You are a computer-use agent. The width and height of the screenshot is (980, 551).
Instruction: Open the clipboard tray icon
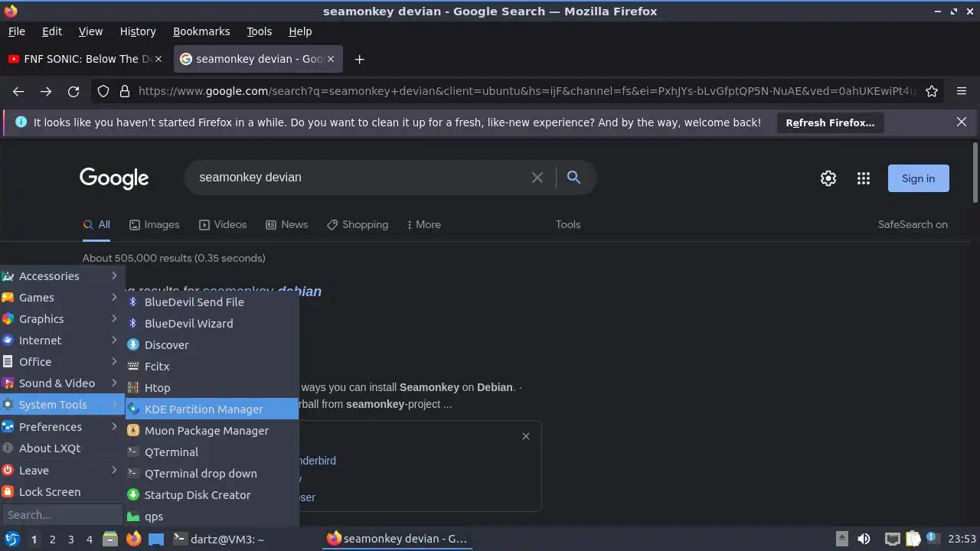tap(913, 539)
